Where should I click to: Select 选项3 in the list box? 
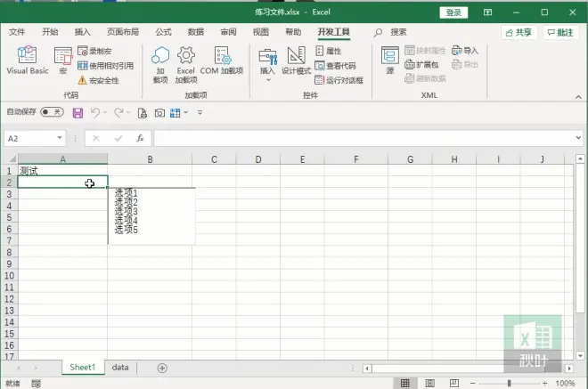[x=126, y=211]
